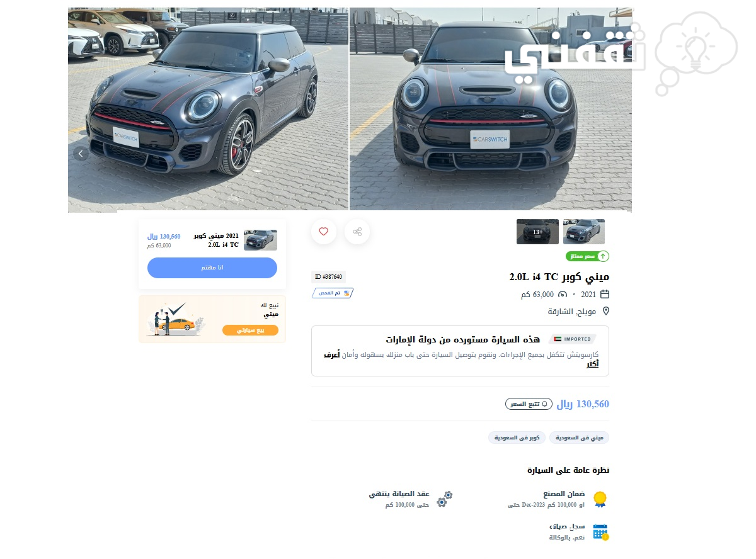This screenshot has height=559, width=756.
Task: Click the calendar icon next to 2021
Action: (605, 294)
